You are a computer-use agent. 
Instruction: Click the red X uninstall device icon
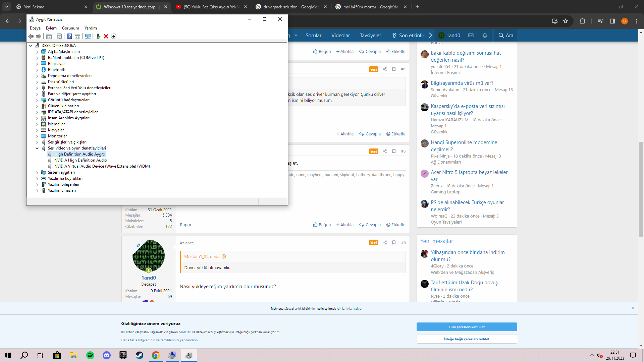point(106,36)
